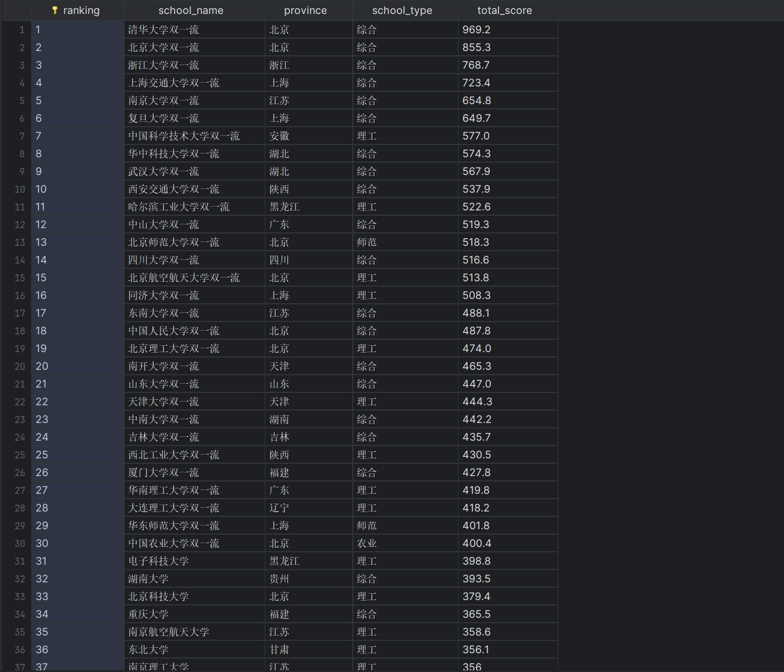Select the cell 北京大学双一流
The width and height of the screenshot is (784, 672).
[x=194, y=47]
